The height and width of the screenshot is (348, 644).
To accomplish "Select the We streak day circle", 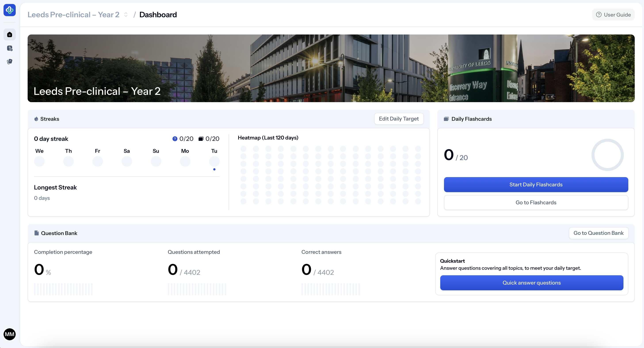I will pos(39,161).
